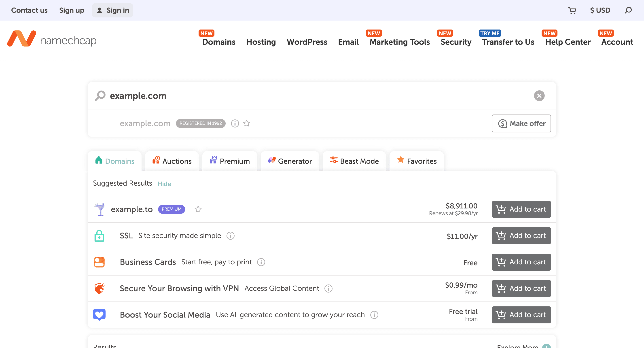
Task: Switch to the Domains tab
Action: 115,161
